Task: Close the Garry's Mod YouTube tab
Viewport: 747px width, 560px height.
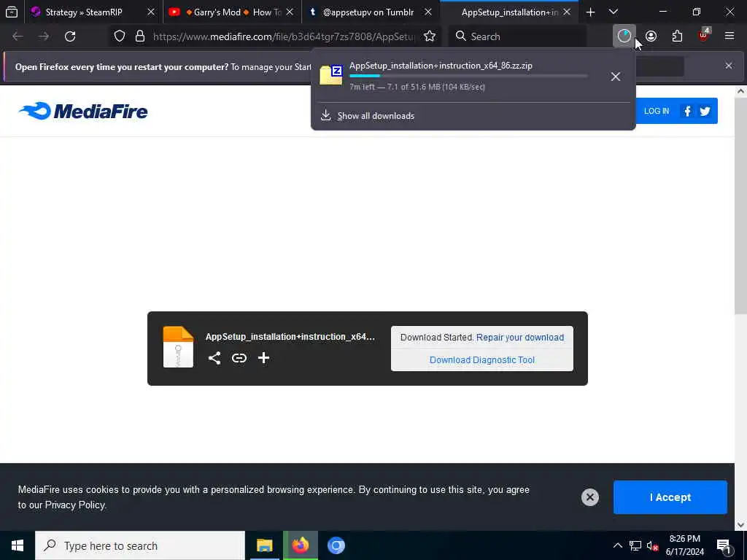Action: (x=290, y=12)
